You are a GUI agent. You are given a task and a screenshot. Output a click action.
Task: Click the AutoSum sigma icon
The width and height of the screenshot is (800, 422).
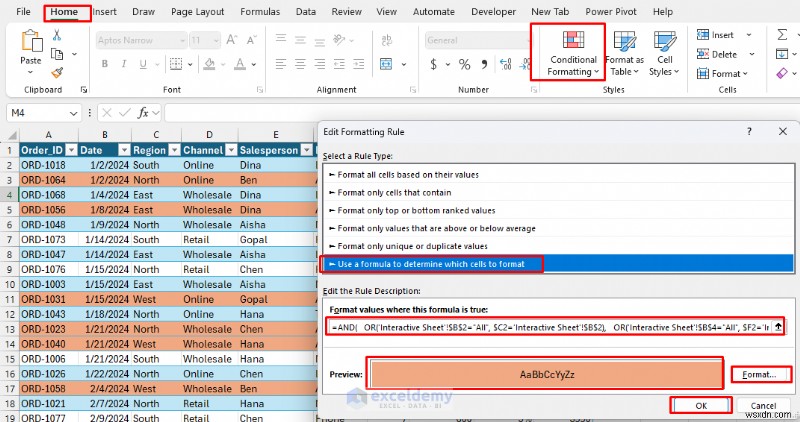[x=782, y=35]
